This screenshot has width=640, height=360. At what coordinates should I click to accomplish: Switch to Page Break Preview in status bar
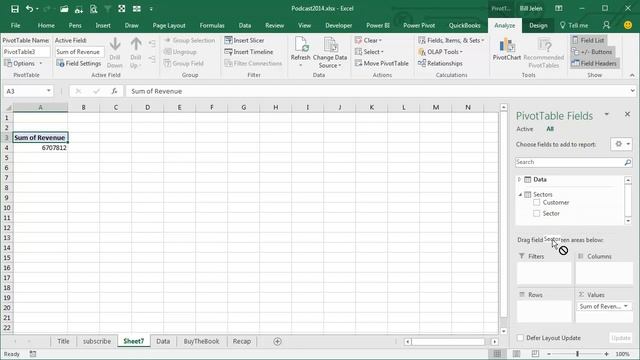point(535,354)
